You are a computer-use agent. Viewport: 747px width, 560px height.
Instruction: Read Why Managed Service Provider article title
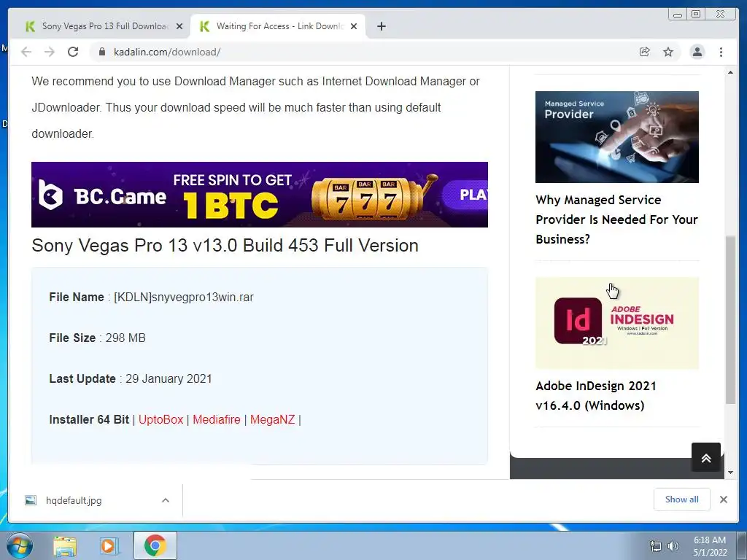pyautogui.click(x=616, y=219)
